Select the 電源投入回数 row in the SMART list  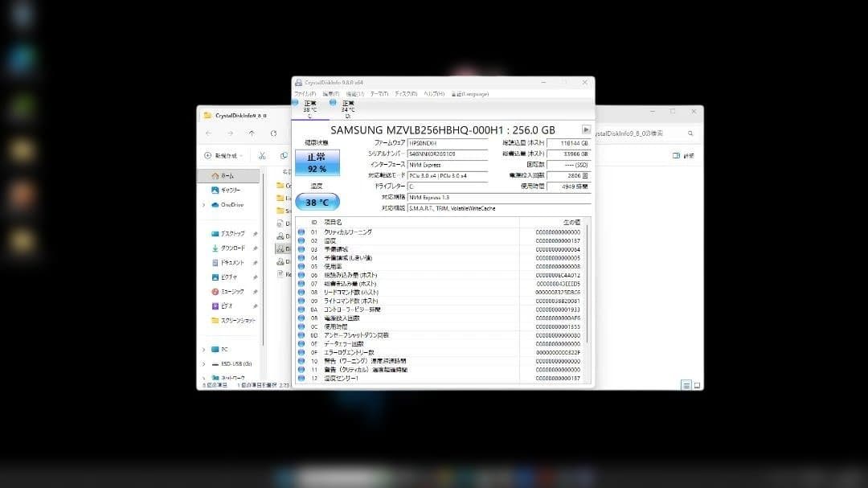coord(440,318)
